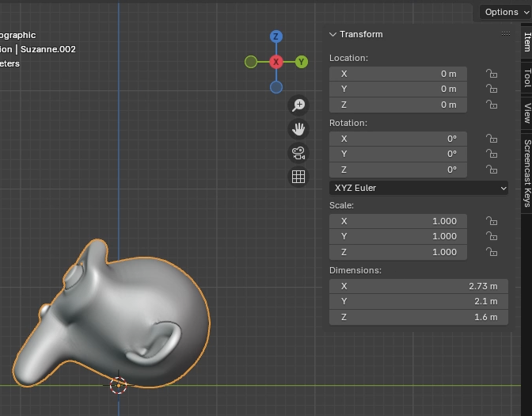Lock Location Z with its padlock

(x=492, y=105)
